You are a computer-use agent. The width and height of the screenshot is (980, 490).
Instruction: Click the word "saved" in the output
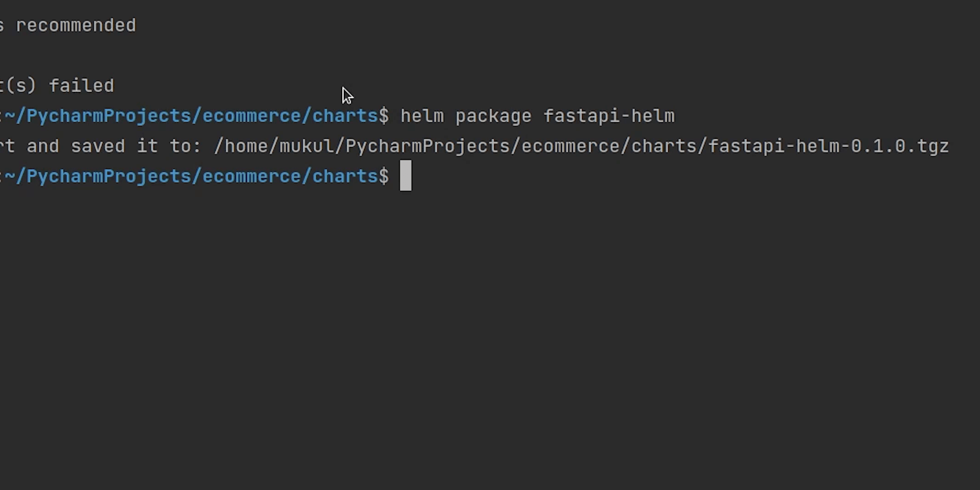(98, 147)
